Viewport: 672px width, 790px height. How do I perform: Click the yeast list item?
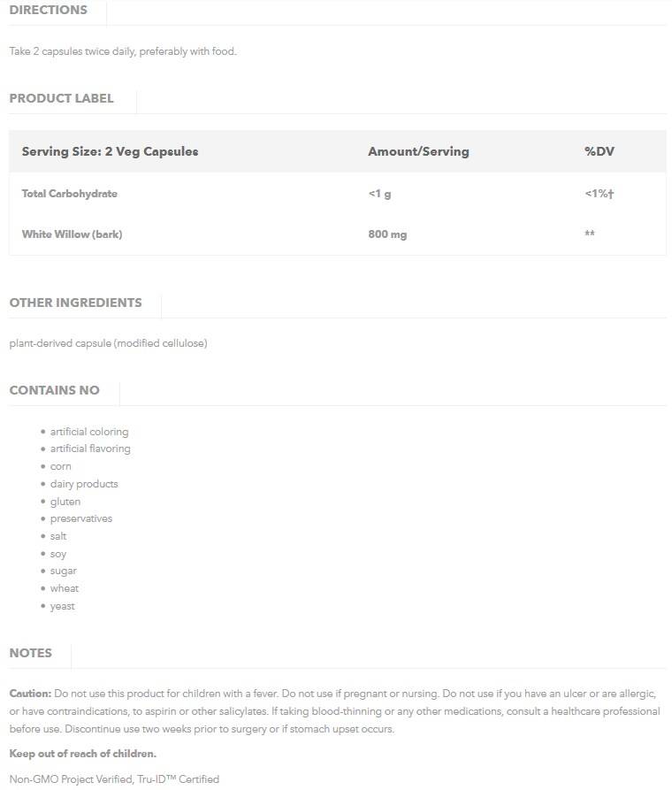63,606
